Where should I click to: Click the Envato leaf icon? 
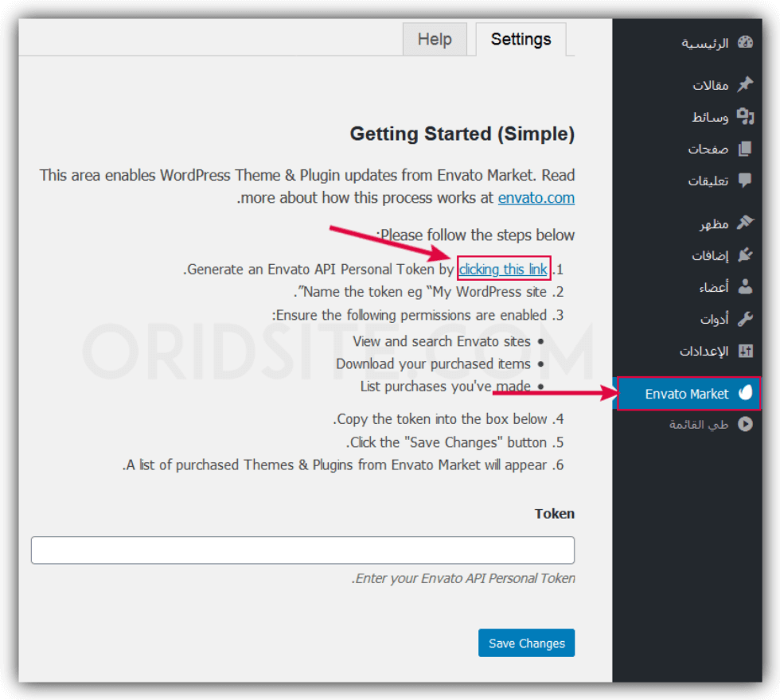point(745,393)
